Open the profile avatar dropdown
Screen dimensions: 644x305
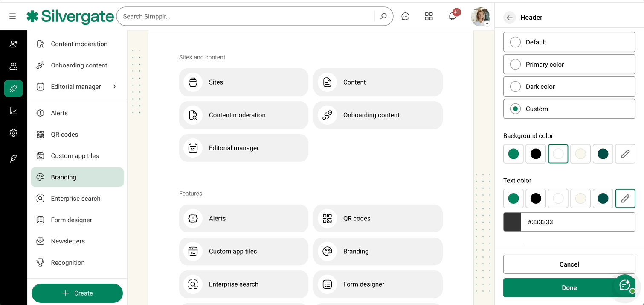point(480,16)
